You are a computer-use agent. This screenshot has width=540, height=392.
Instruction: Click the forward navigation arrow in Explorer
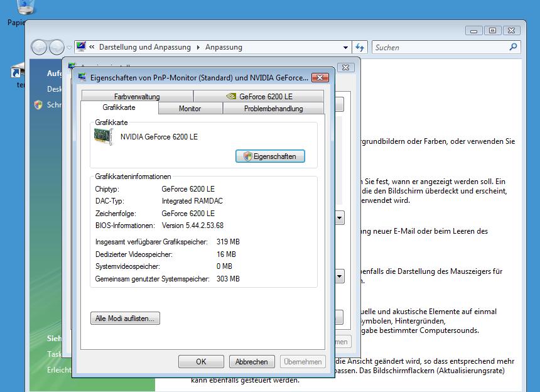(x=57, y=47)
